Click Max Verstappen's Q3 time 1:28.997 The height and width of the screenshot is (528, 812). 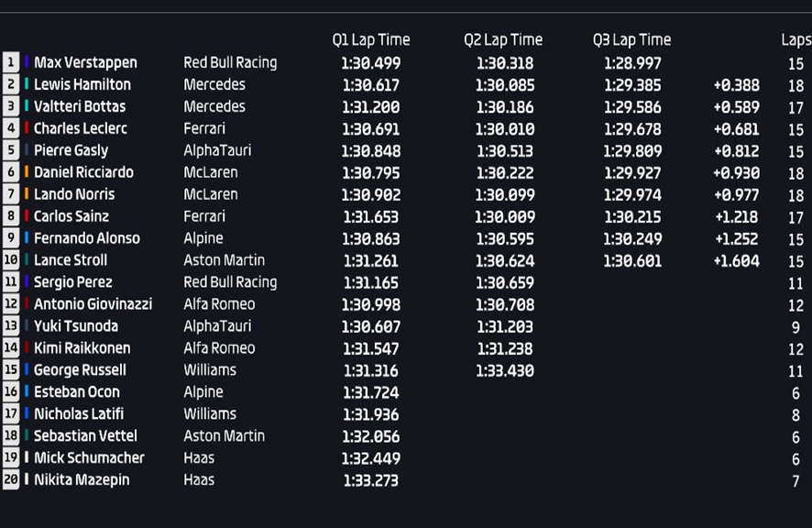632,63
